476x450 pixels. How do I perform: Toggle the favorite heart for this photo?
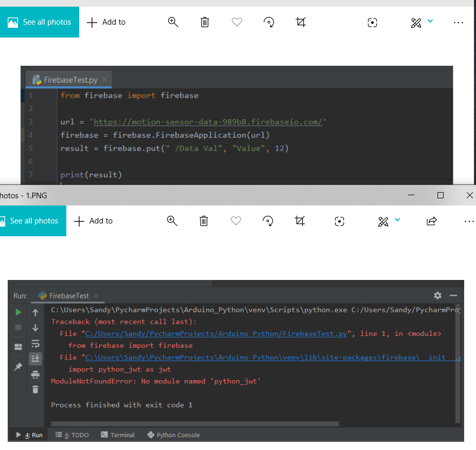[235, 221]
